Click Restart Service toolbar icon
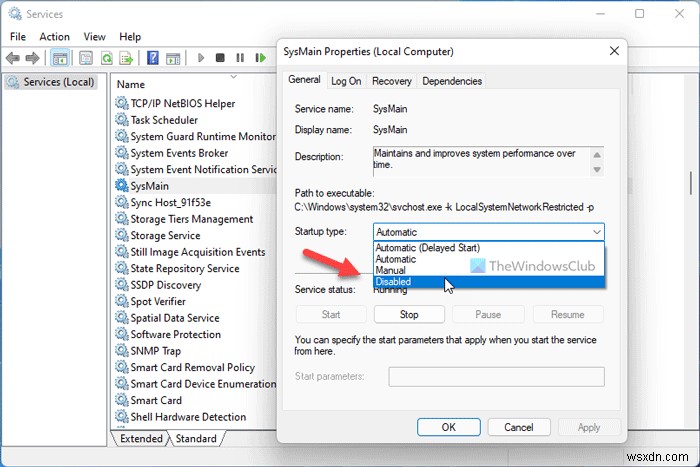This screenshot has height=467, width=700. tap(260, 58)
